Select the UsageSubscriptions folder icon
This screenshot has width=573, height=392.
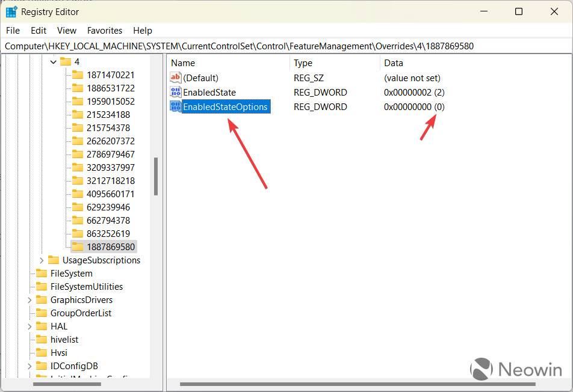[x=54, y=260]
